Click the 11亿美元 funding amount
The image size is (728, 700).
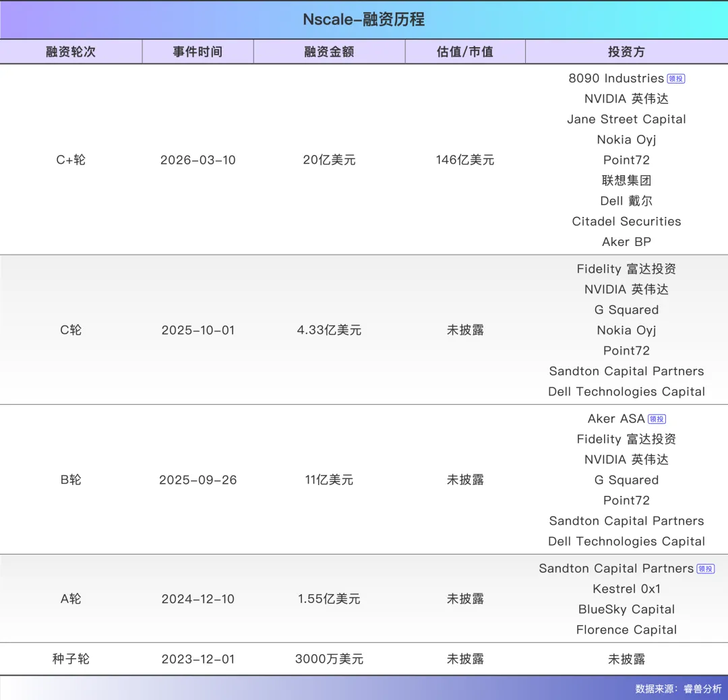point(329,480)
